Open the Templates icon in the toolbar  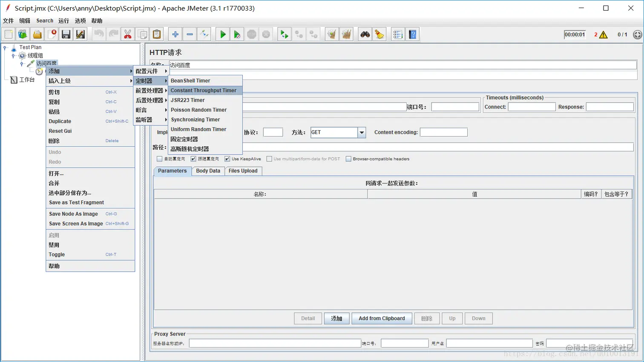(x=23, y=34)
